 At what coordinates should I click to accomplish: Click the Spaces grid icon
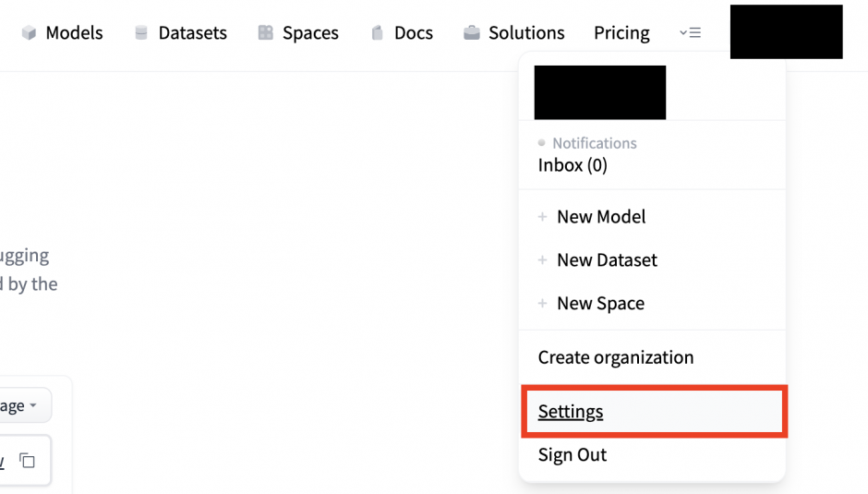pos(266,33)
